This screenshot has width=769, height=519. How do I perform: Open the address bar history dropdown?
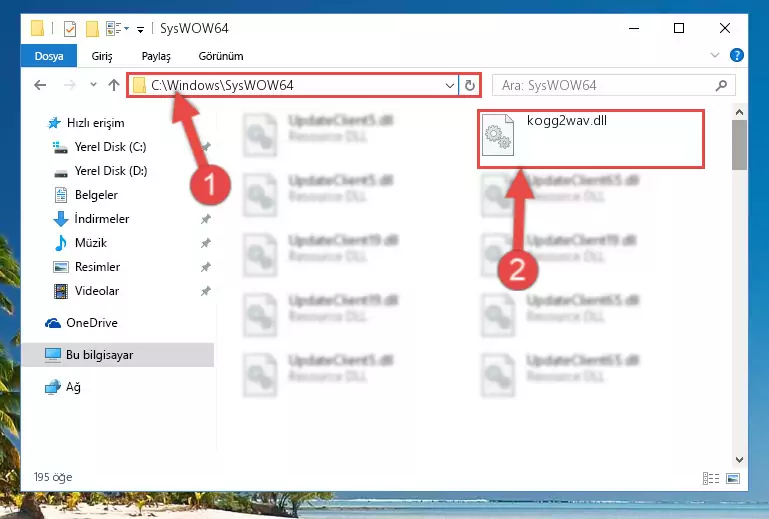point(450,85)
